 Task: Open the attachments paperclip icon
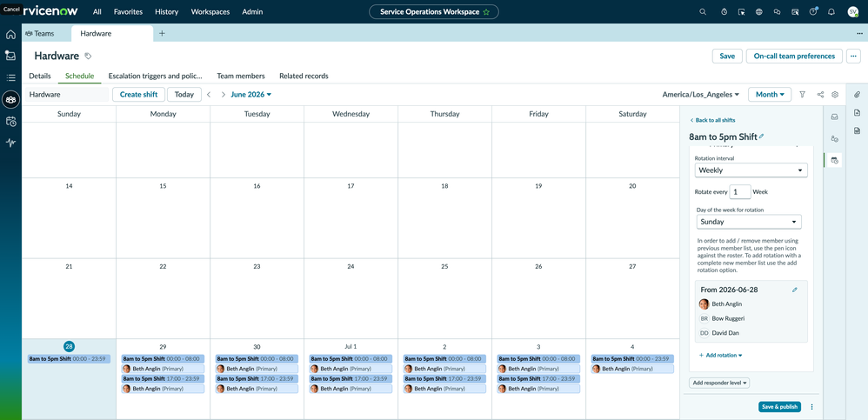coord(857,95)
